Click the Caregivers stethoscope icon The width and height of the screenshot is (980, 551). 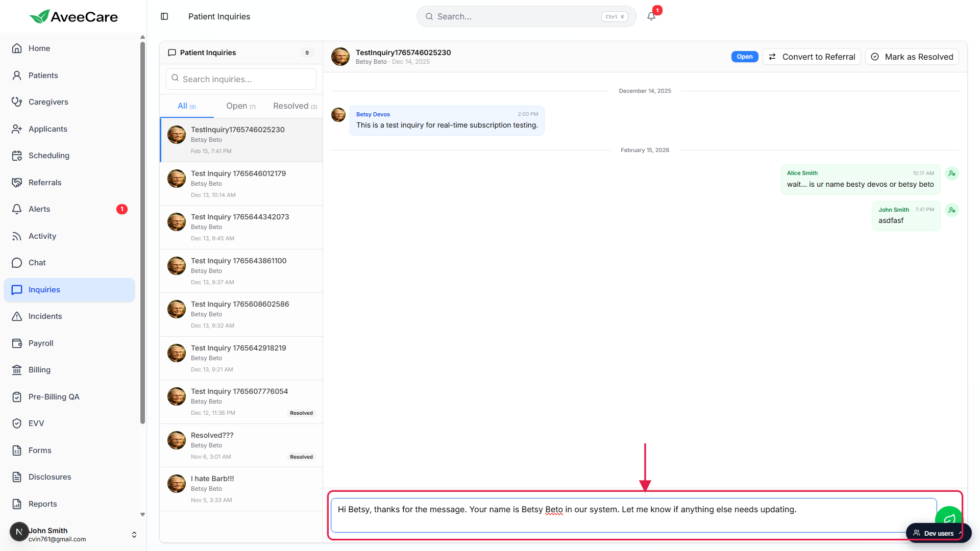[x=17, y=102]
